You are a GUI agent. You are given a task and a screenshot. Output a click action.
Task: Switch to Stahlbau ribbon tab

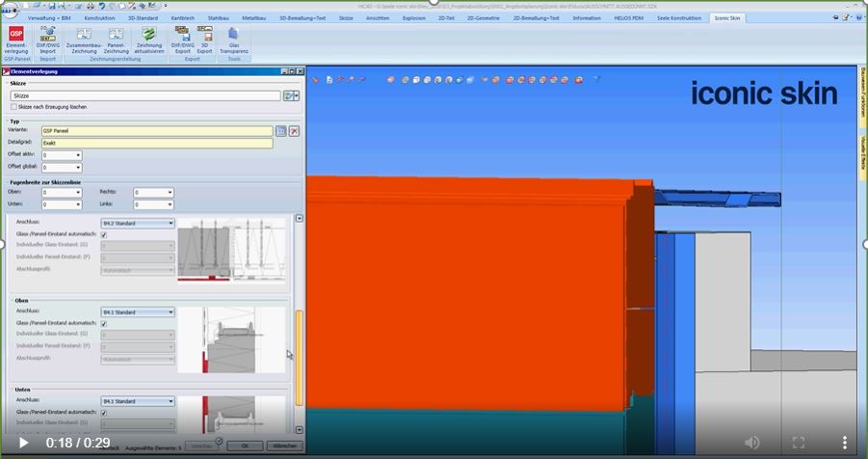(x=218, y=17)
